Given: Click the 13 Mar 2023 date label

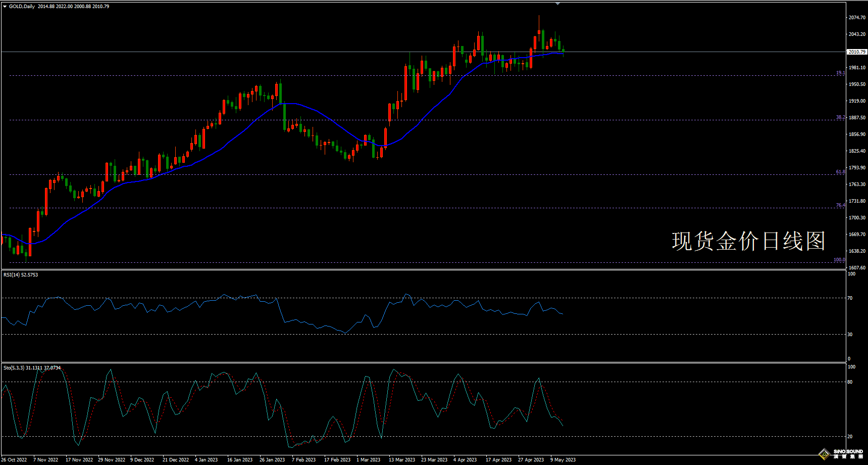Looking at the screenshot, I should (401, 460).
